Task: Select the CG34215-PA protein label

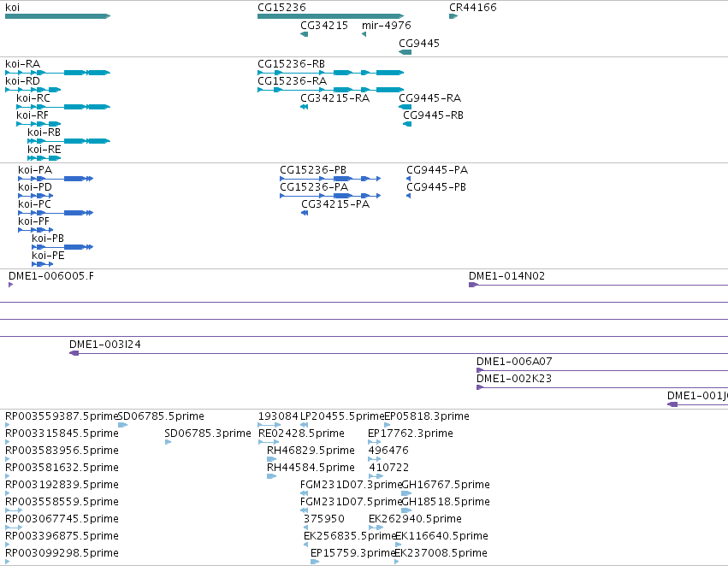Action: click(x=335, y=204)
